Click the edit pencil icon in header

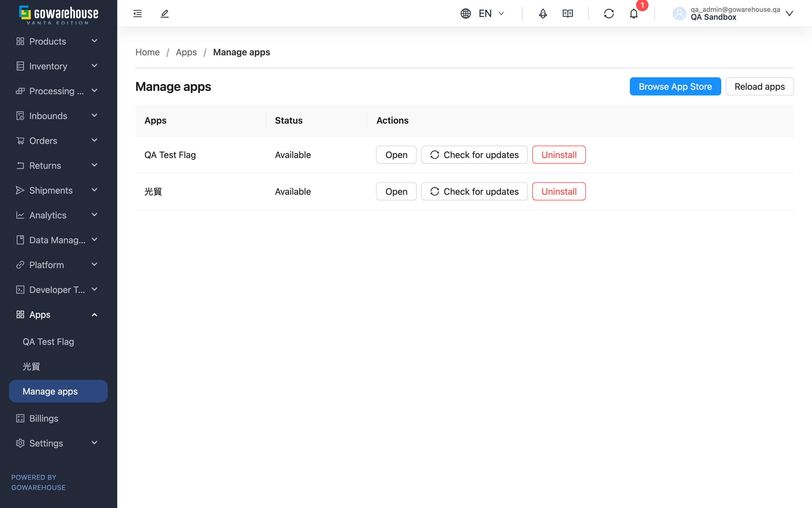coord(164,14)
